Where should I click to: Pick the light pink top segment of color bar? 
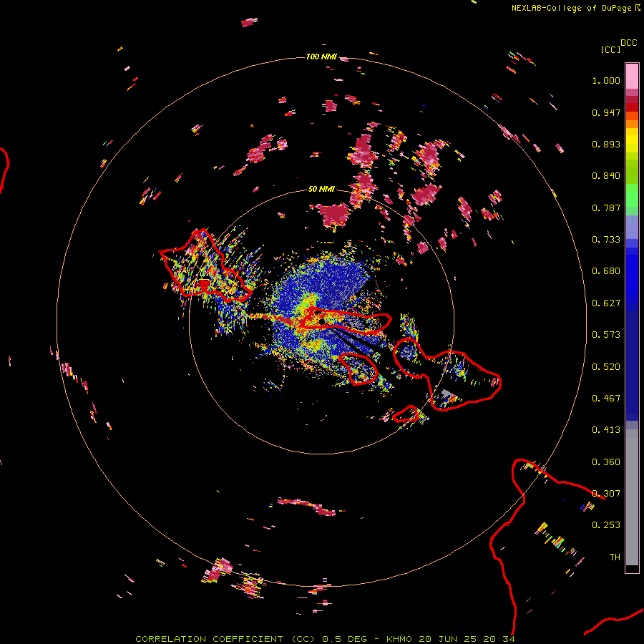(632, 76)
